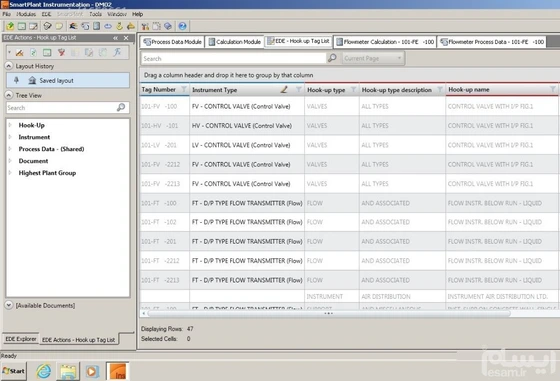Screen dimensions: 560x381
Task: Click the magnifier icon in Tree View search
Action: pyautogui.click(x=121, y=107)
